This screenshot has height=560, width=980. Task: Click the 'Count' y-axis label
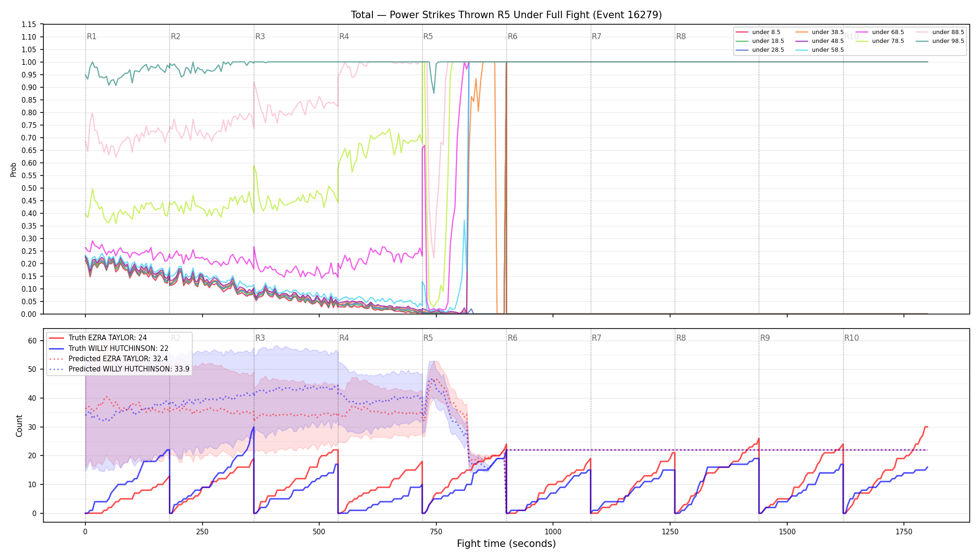click(19, 426)
